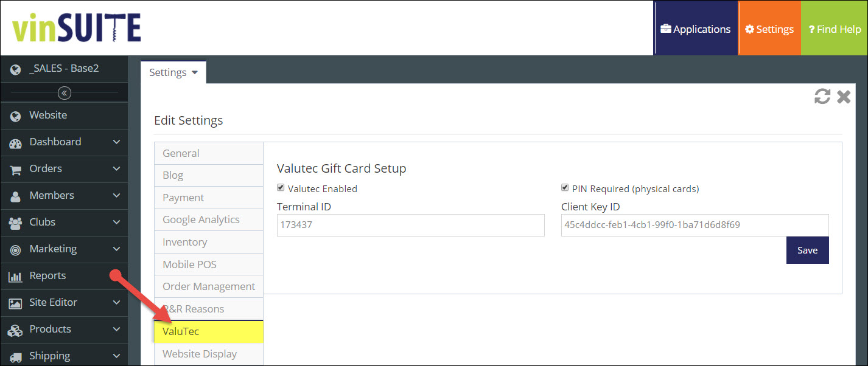The width and height of the screenshot is (868, 366).
Task: Click the Shipping truck icon
Action: [16, 356]
